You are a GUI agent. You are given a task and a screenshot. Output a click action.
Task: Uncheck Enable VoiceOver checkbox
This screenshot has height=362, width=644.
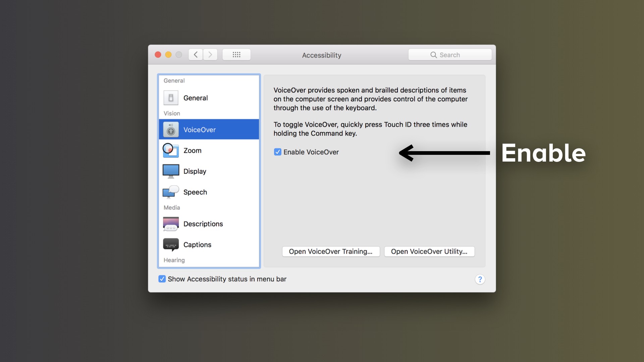pyautogui.click(x=278, y=152)
